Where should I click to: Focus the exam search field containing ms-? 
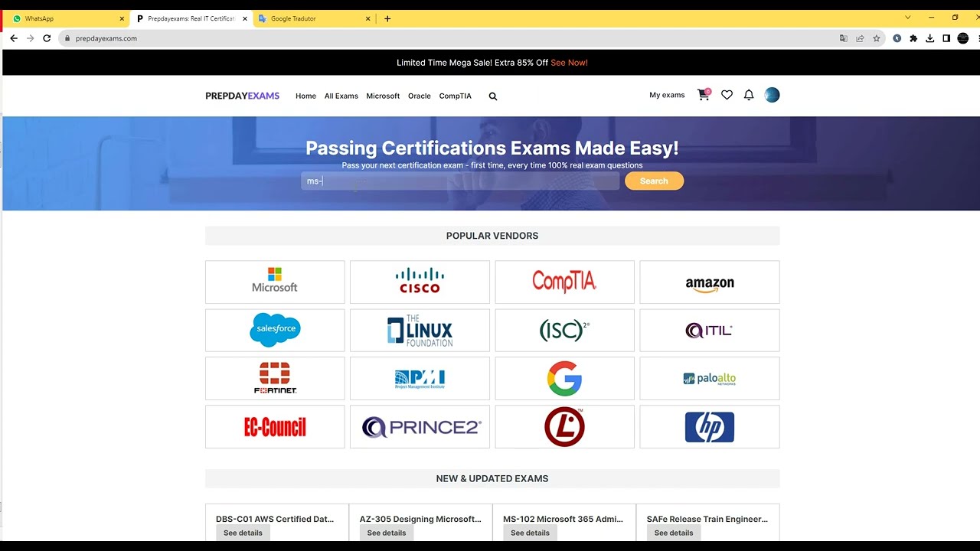pos(460,181)
